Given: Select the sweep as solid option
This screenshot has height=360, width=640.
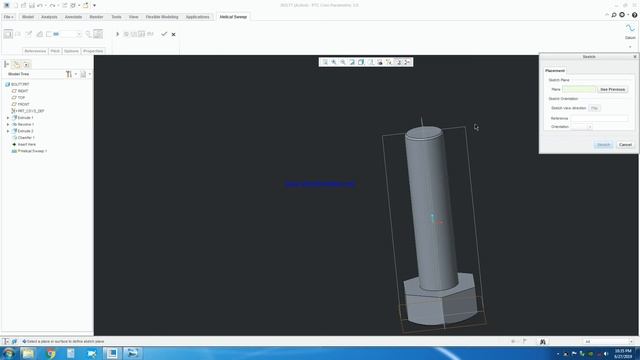Looking at the screenshot, I should click(8, 34).
